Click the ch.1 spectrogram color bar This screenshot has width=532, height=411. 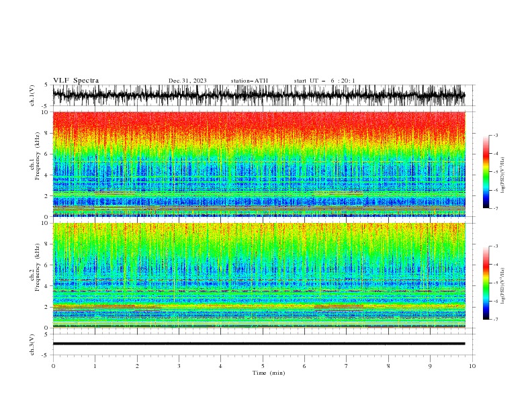(x=486, y=172)
